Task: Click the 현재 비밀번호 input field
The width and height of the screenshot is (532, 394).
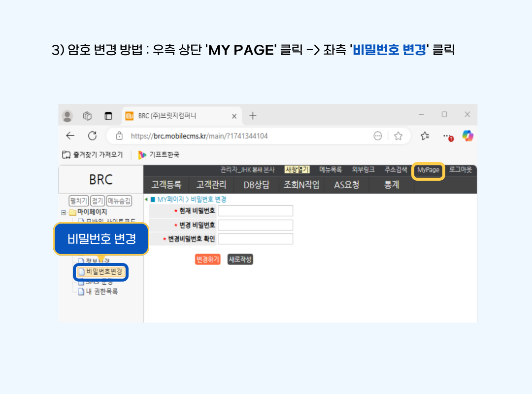Action: point(255,210)
